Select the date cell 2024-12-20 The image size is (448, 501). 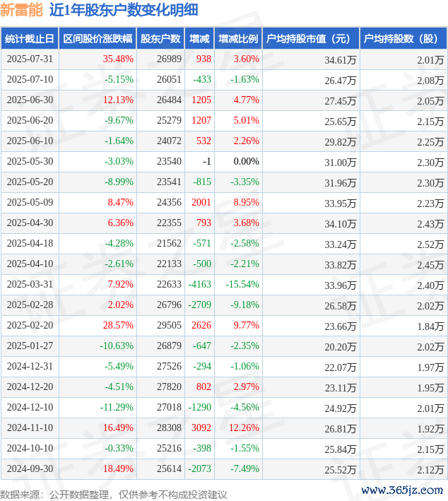(30, 387)
